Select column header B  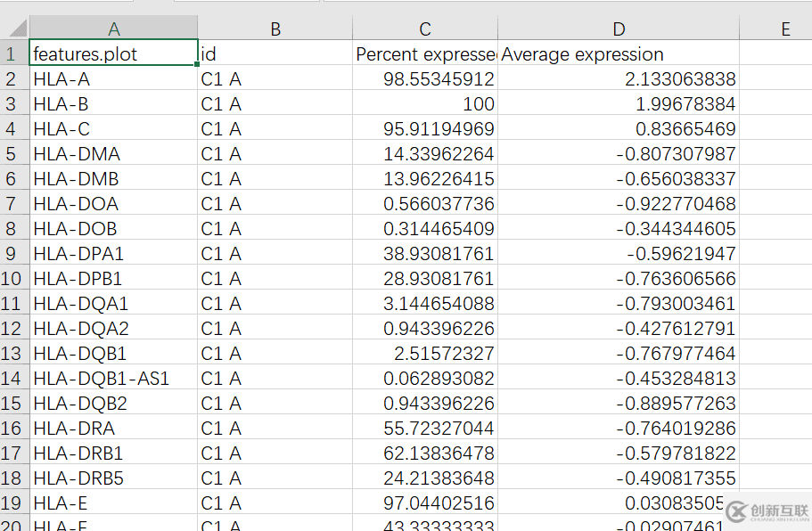pyautogui.click(x=275, y=28)
